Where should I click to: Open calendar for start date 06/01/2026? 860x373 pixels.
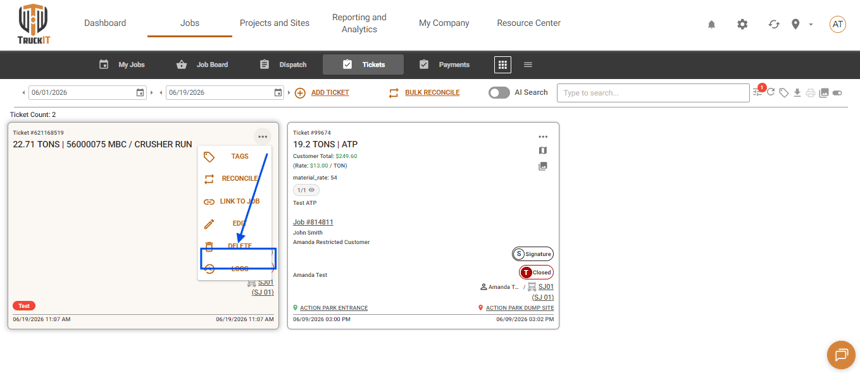coord(140,93)
